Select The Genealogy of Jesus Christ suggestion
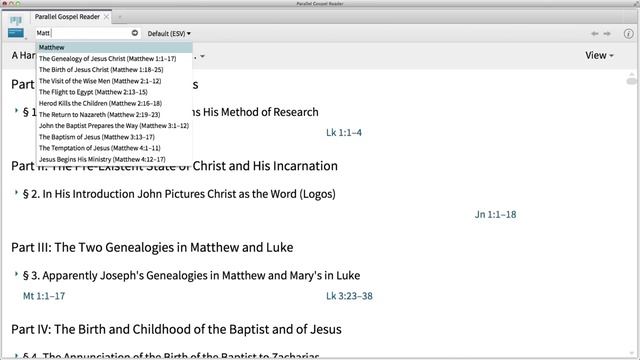The width and height of the screenshot is (640, 360). click(114, 59)
